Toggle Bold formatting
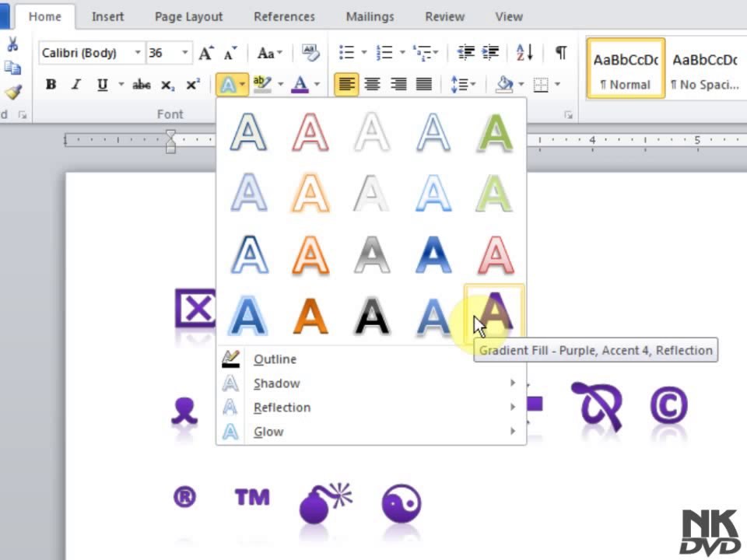This screenshot has width=747, height=560. [51, 85]
